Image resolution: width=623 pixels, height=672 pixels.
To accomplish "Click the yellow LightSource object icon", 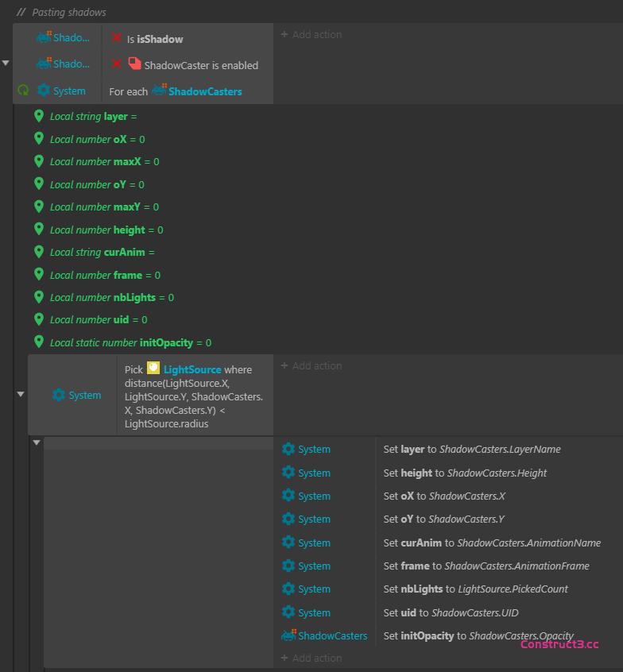I will click(153, 369).
